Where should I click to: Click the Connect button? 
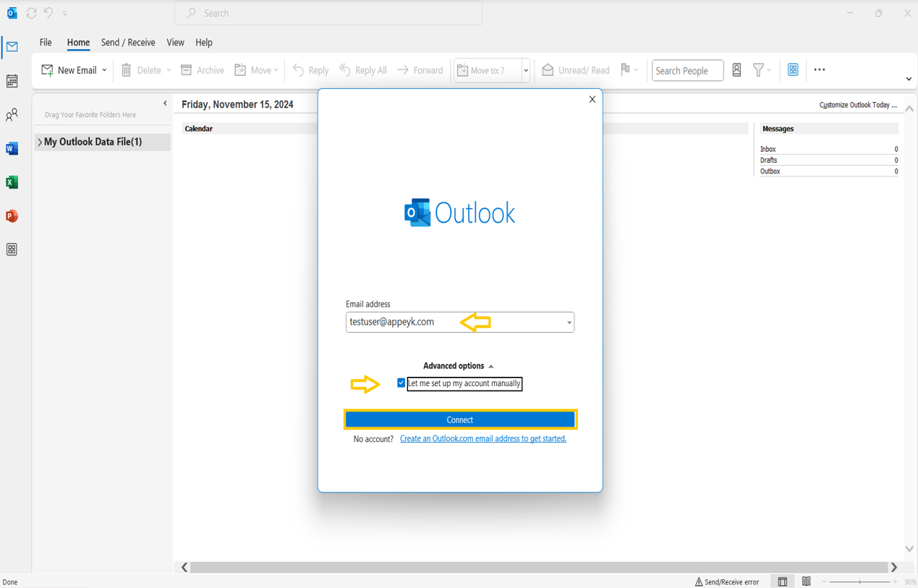460,419
